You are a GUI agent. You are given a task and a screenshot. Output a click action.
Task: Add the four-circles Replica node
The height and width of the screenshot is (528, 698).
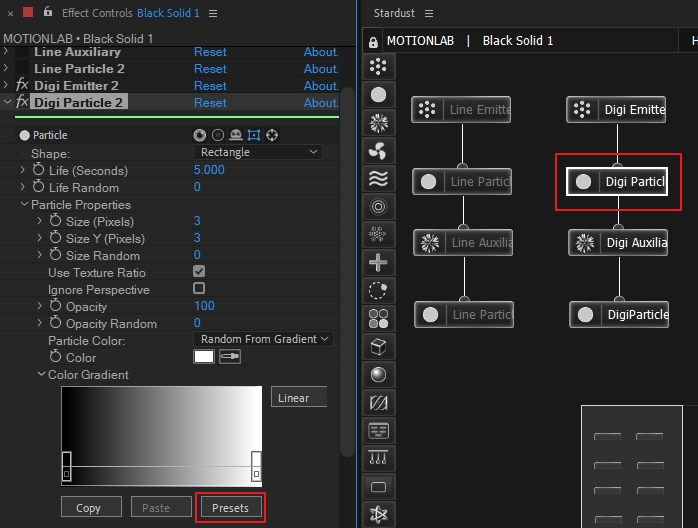[x=378, y=319]
